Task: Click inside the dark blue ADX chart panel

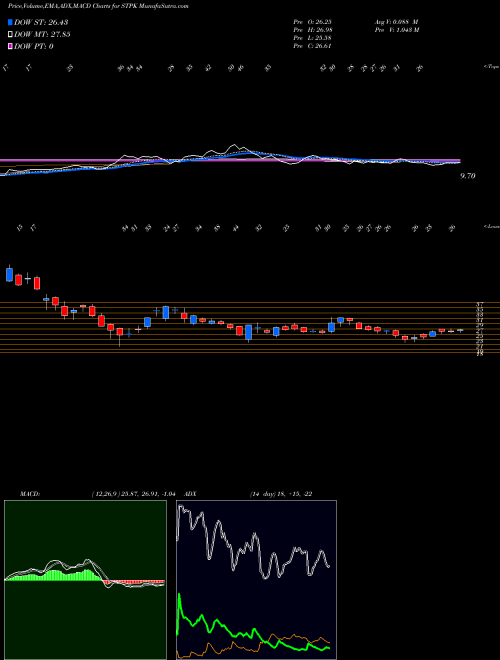Action: coord(256,580)
